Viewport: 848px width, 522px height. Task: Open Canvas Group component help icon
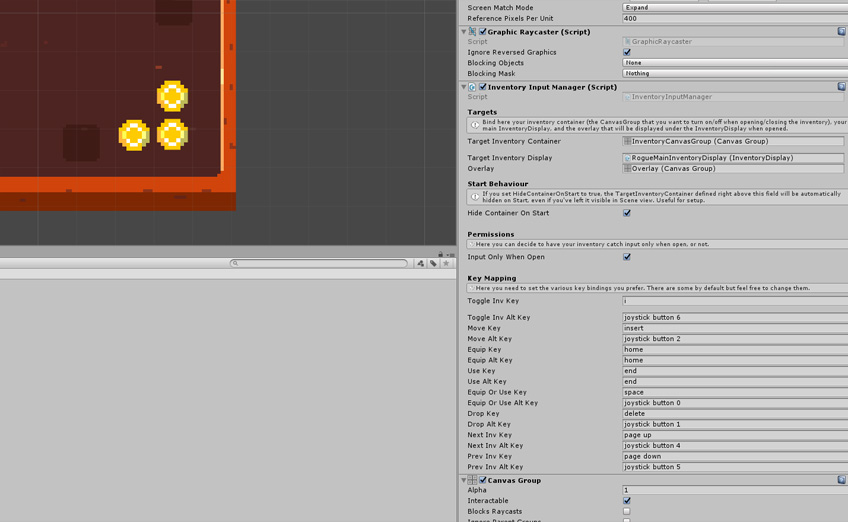click(842, 480)
